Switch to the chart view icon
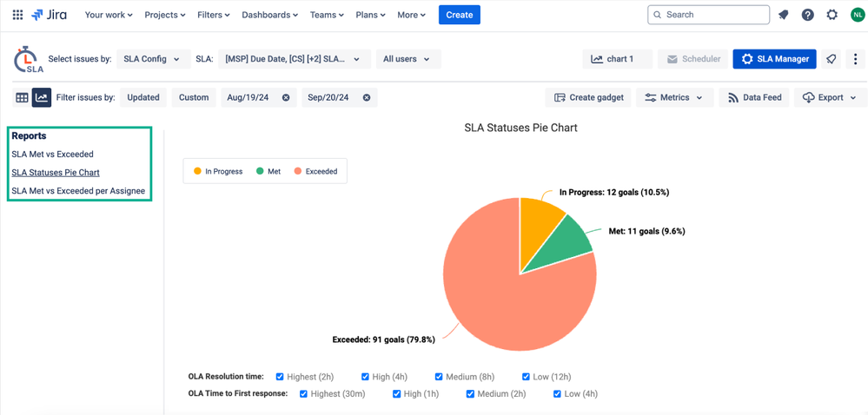 click(x=42, y=97)
